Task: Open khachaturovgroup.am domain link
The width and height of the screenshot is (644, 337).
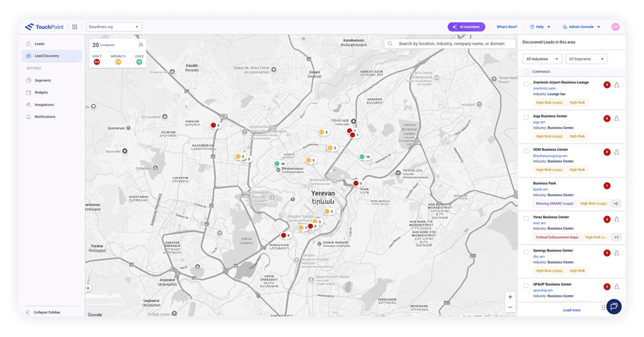Action: point(550,156)
